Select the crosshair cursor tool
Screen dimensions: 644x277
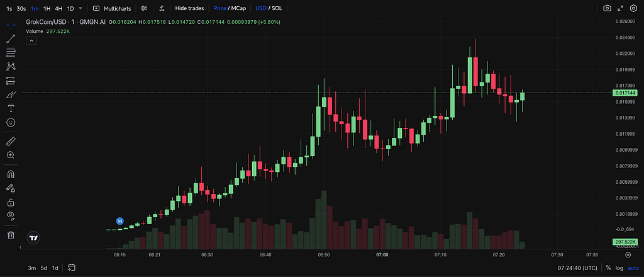(11, 24)
